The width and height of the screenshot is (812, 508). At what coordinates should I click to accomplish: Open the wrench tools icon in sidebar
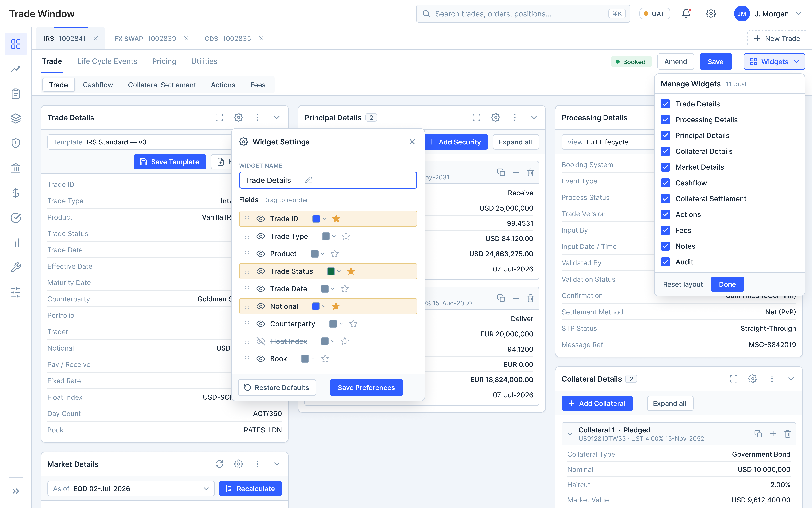(16, 267)
